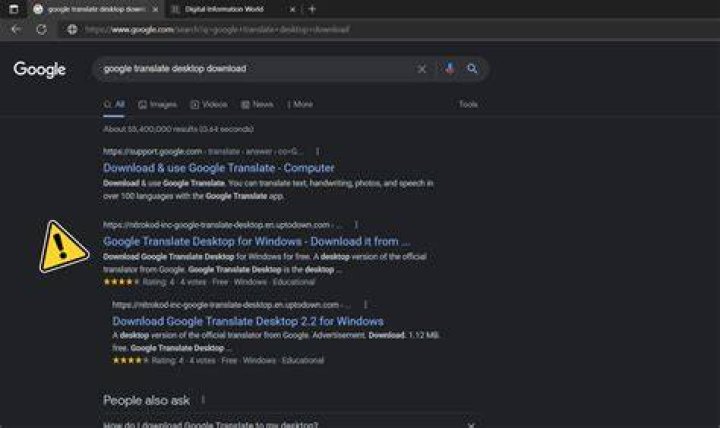Switch to the Images results tab
The width and height of the screenshot is (720, 428).
(158, 105)
